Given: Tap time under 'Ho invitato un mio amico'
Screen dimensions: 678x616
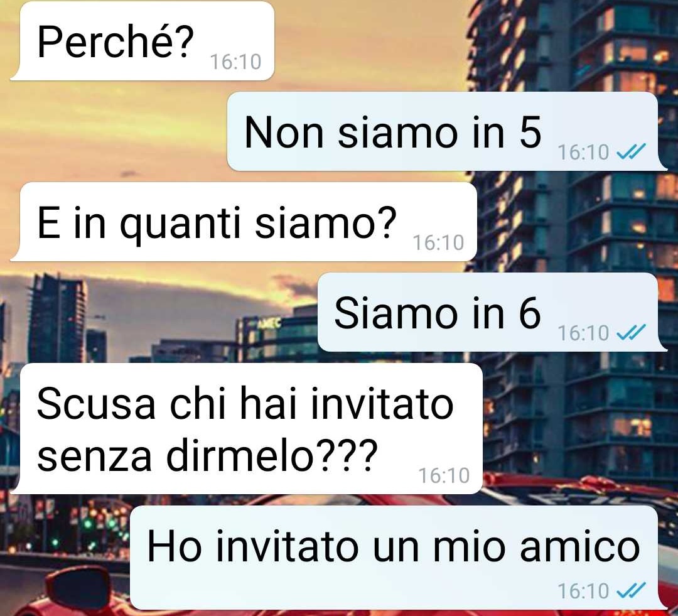Looking at the screenshot, I should click(583, 591).
